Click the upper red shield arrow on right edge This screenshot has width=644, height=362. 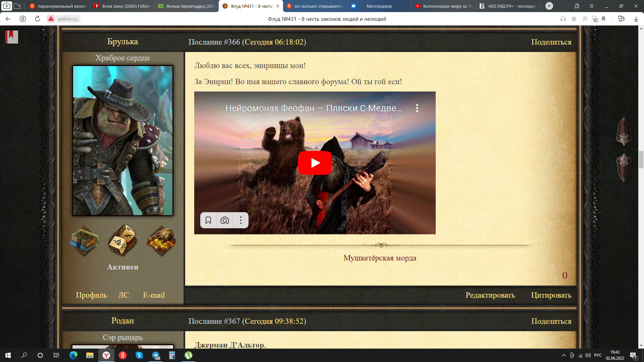(x=624, y=131)
